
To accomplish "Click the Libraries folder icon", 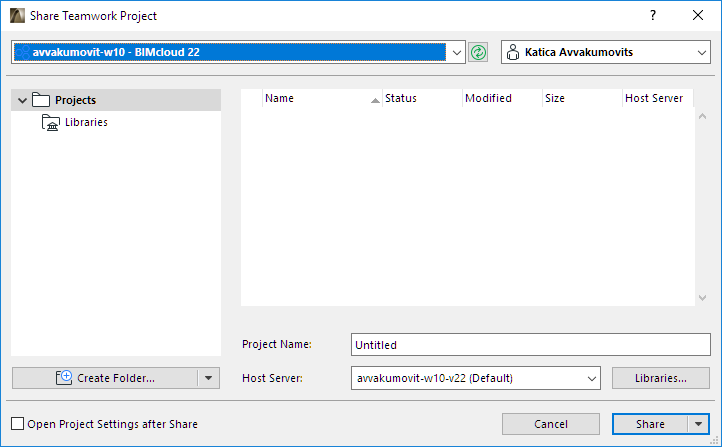I will tap(51, 122).
